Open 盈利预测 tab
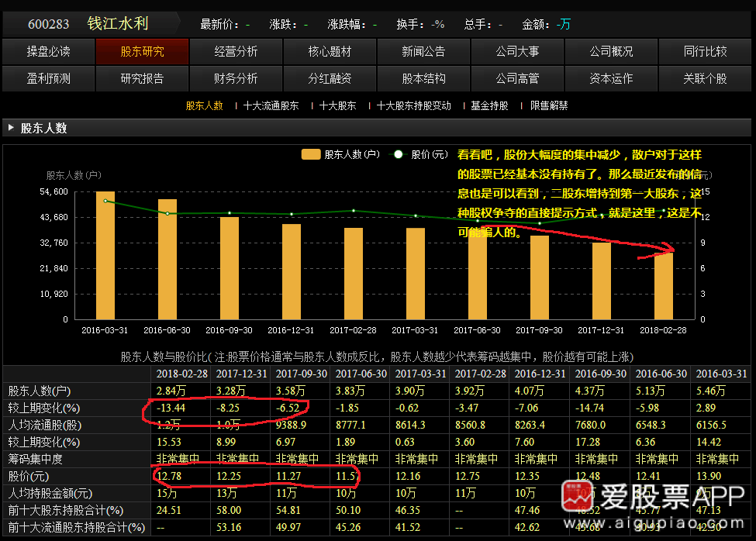 [48, 78]
